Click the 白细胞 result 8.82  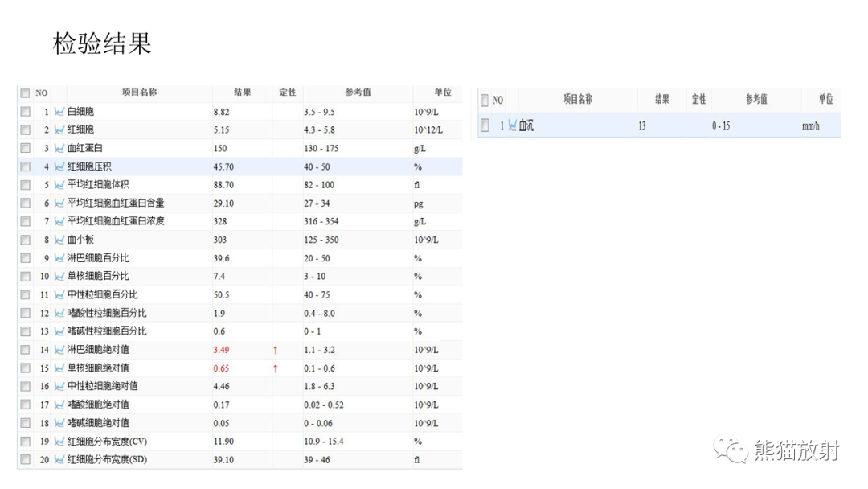click(222, 112)
